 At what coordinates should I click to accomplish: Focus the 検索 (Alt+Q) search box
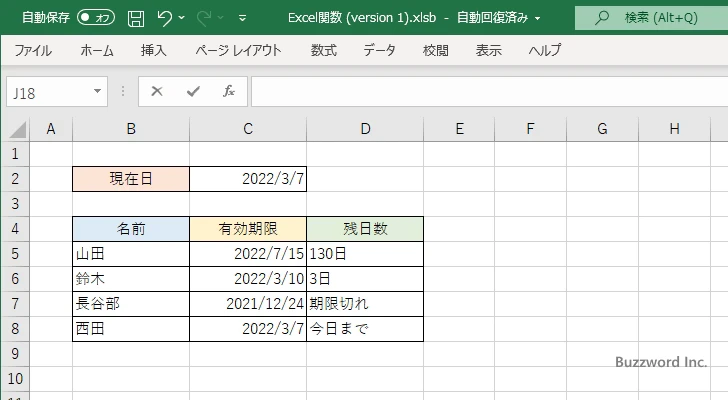[x=651, y=18]
